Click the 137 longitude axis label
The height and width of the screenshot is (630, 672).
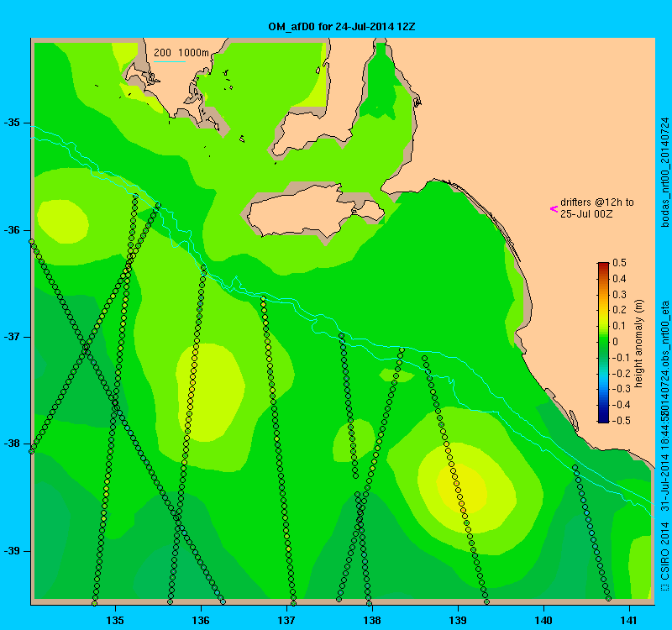coord(286,620)
